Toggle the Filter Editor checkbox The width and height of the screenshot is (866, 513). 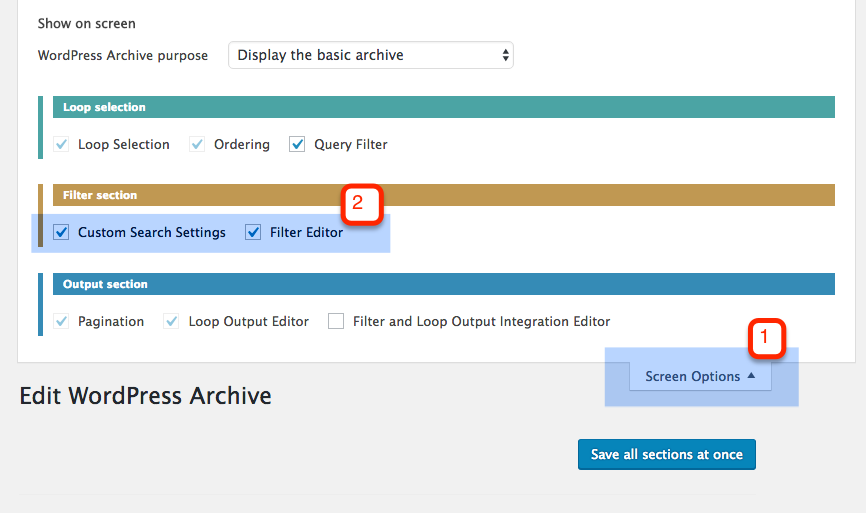pyautogui.click(x=253, y=232)
